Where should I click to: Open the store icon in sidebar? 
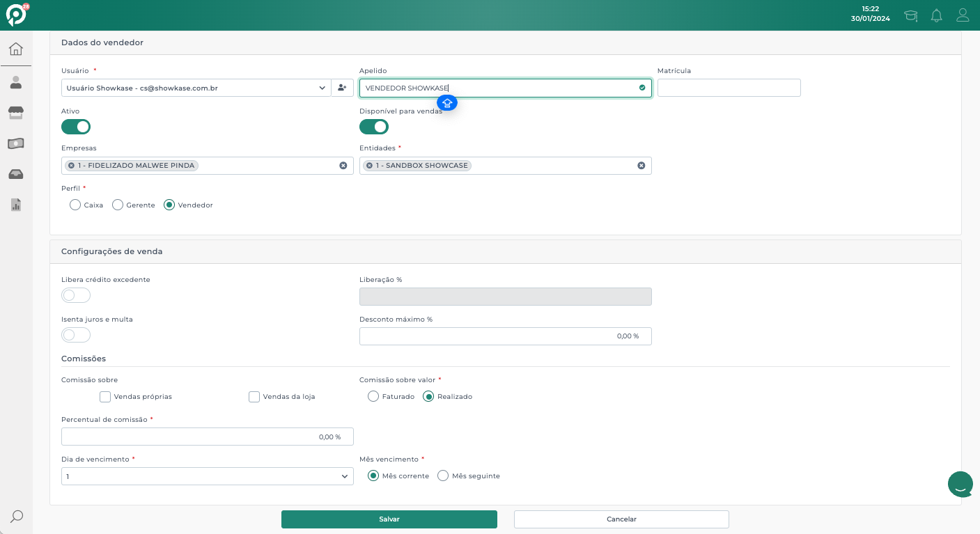[16, 113]
